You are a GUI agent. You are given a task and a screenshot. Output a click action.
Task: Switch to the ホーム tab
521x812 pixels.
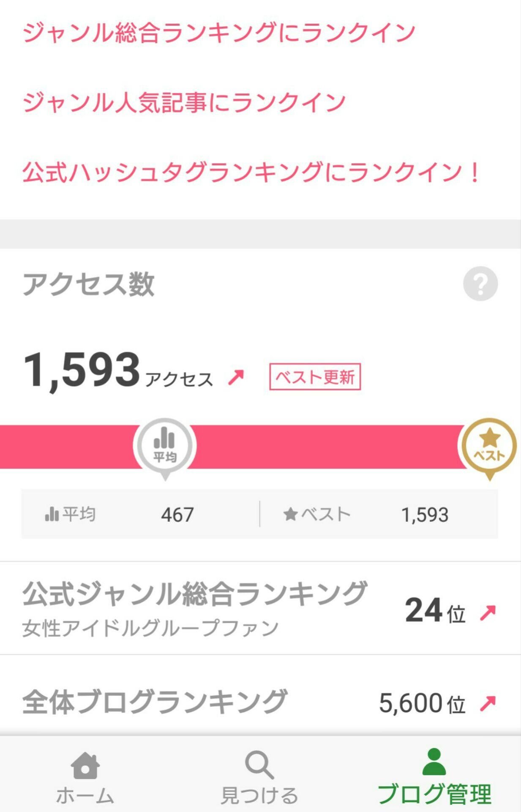click(x=85, y=795)
